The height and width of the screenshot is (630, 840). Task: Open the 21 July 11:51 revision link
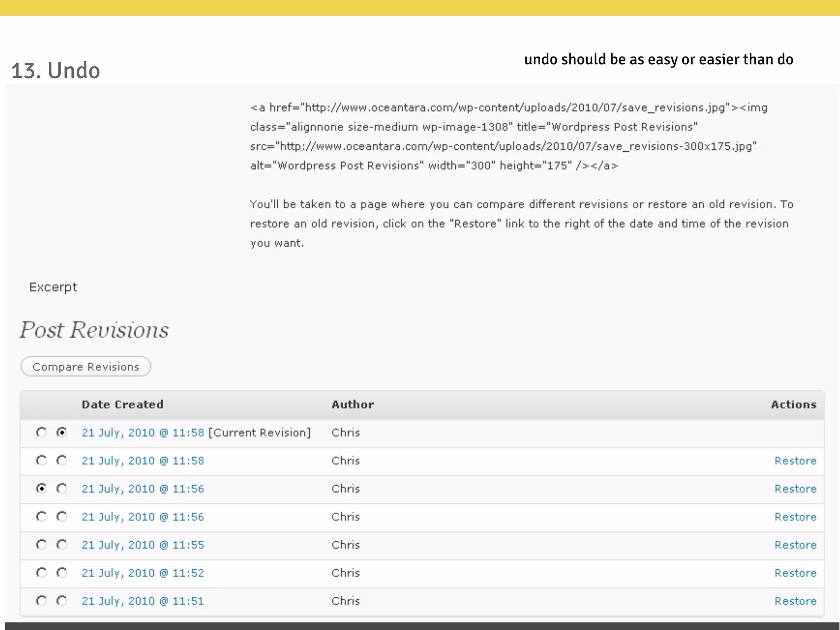pos(143,601)
